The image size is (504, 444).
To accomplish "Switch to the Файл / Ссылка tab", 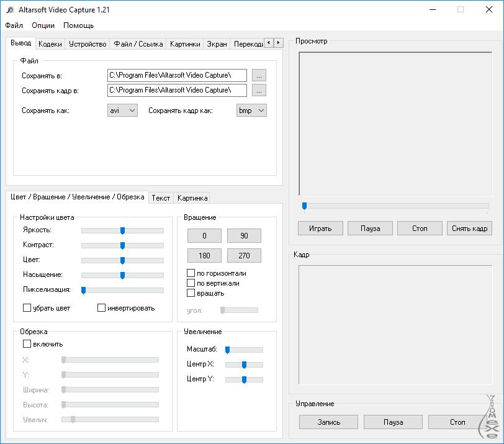I will (x=138, y=44).
